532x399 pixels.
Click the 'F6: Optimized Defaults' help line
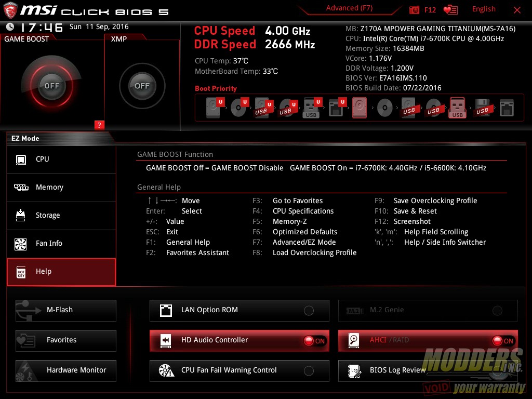[295, 232]
